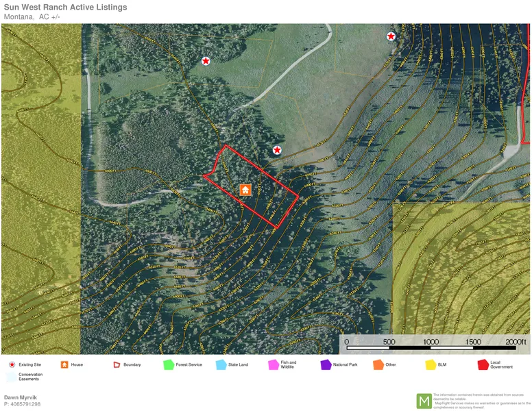Click the Conservation Easements legend label
This screenshot has height=411, width=532.
click(x=30, y=377)
